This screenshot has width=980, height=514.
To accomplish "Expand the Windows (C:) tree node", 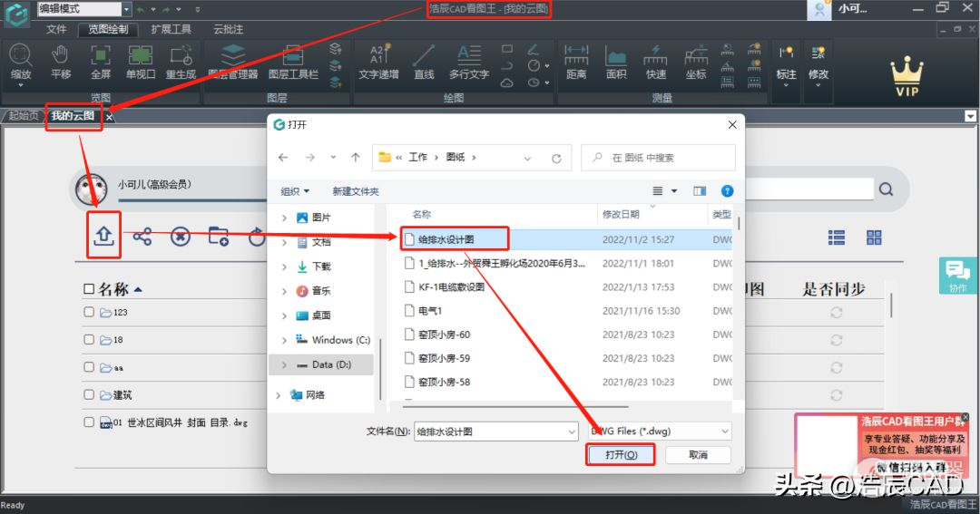I will (x=284, y=340).
